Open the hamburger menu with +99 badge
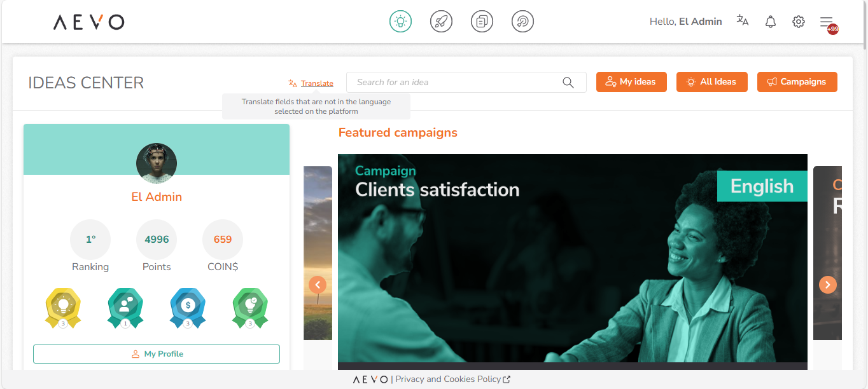 (828, 23)
